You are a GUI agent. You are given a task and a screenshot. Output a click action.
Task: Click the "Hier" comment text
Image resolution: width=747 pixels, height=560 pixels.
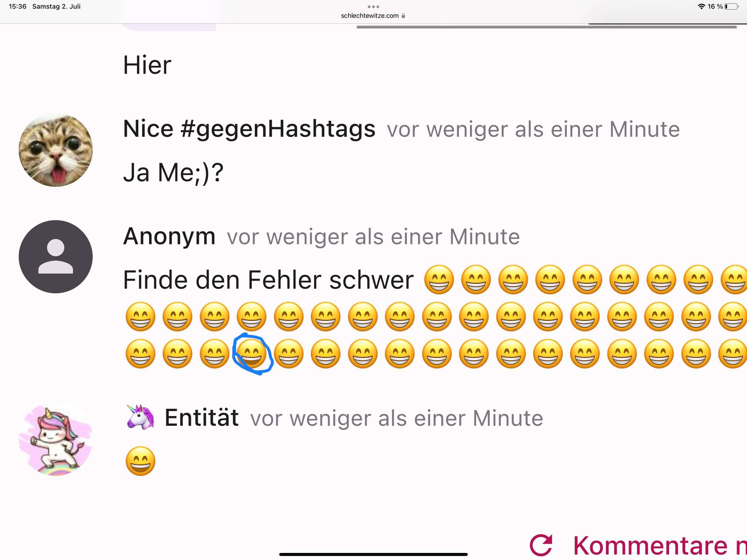click(x=147, y=65)
